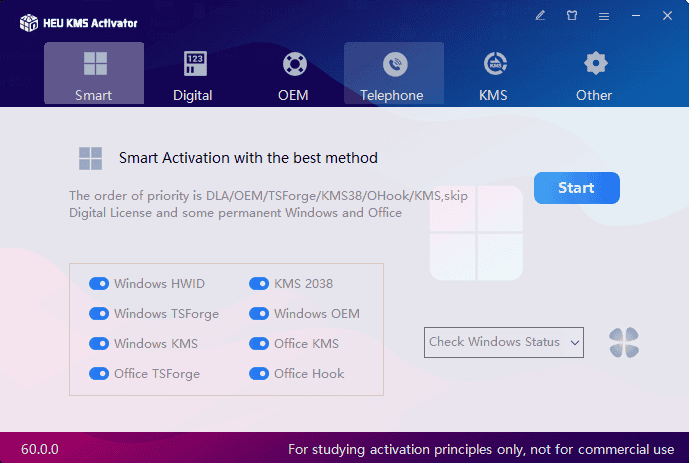Disable the Windows TSForge switch

[x=99, y=314]
